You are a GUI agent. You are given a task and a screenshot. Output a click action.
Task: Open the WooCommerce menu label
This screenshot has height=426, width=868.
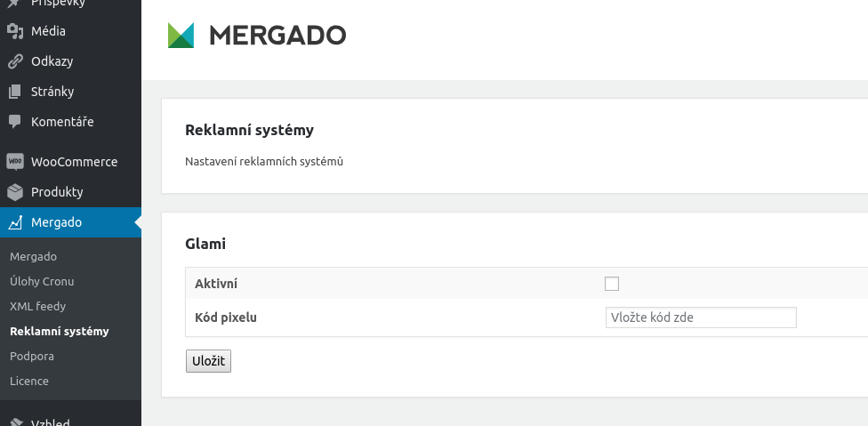point(74,162)
